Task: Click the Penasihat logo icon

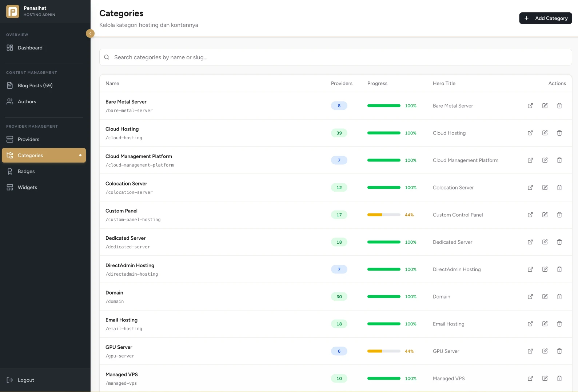Action: [x=13, y=11]
